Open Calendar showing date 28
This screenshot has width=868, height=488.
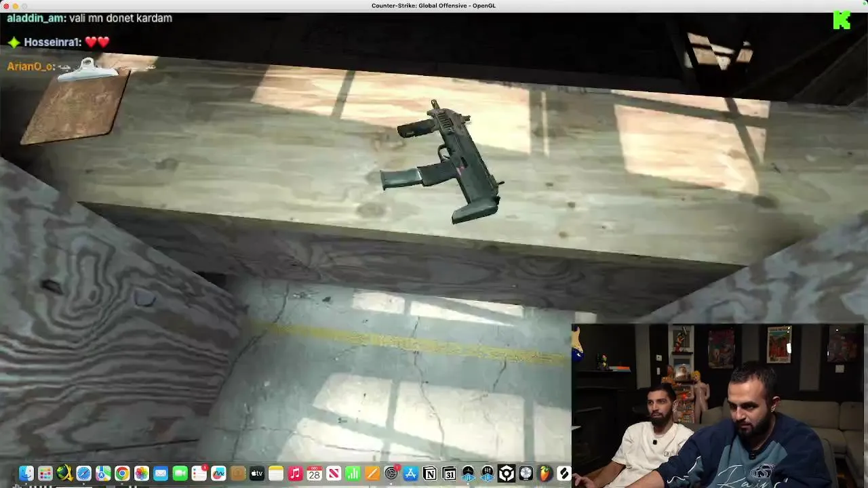[315, 474]
